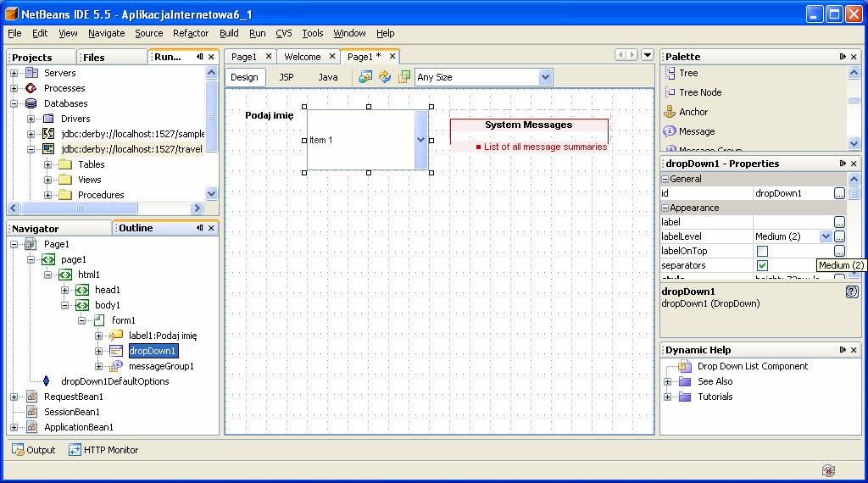This screenshot has width=868, height=483.
Task: Click the Drop Down List Component help icon
Action: point(685,366)
